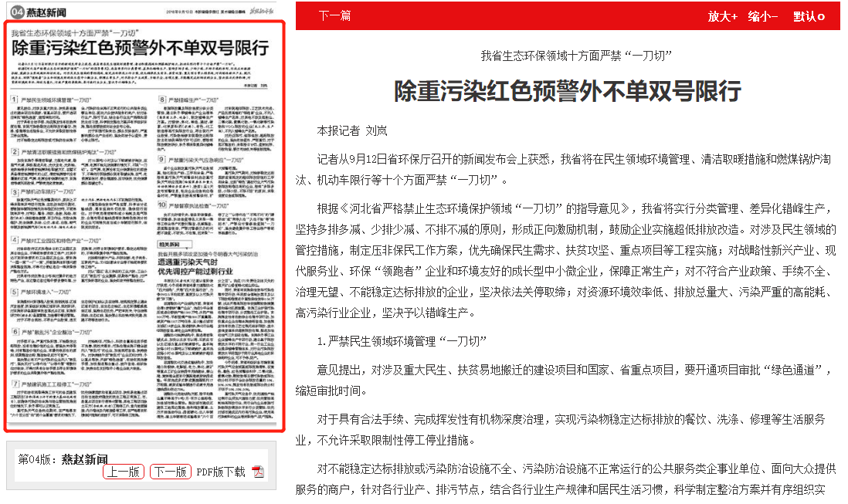This screenshot has height=504, width=848.
Task: Go to next article via "下一篇"
Action: tap(334, 16)
